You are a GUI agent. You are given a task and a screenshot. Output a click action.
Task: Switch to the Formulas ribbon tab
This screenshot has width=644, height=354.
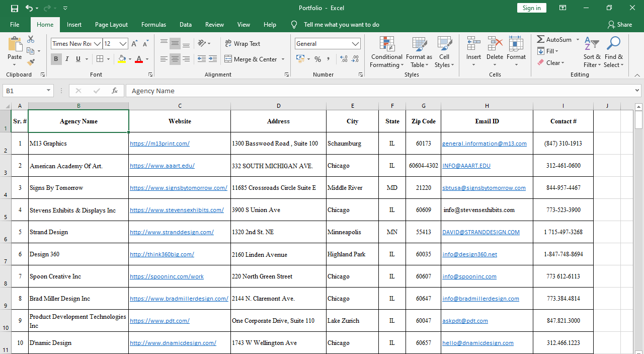(153, 24)
